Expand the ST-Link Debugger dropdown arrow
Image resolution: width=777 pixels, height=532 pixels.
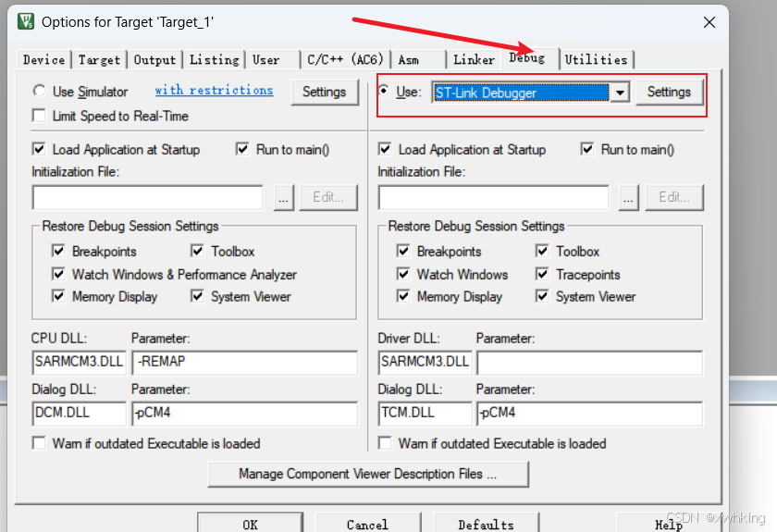click(x=620, y=93)
